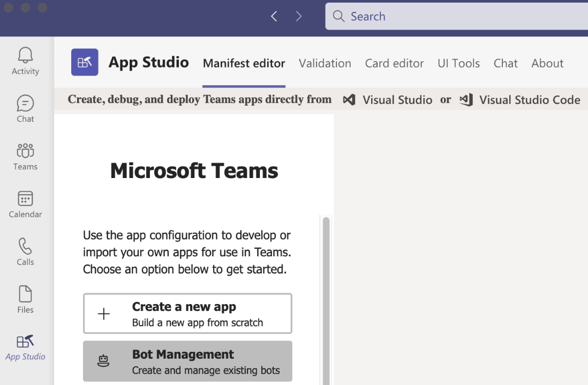Open the Calls phone icon
The height and width of the screenshot is (385, 588).
click(25, 247)
